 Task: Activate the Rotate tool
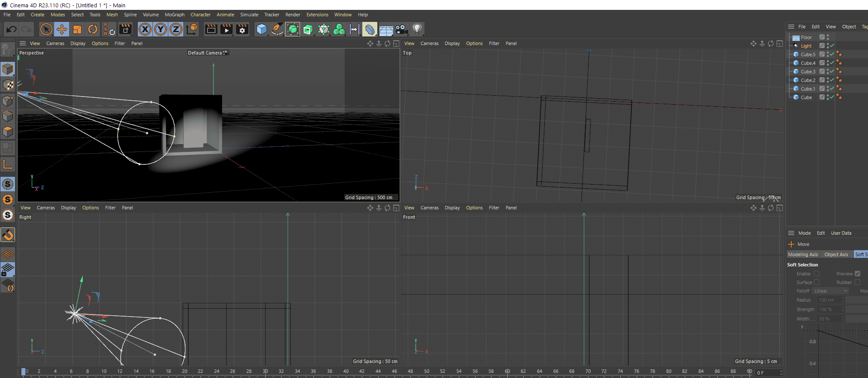(x=93, y=29)
